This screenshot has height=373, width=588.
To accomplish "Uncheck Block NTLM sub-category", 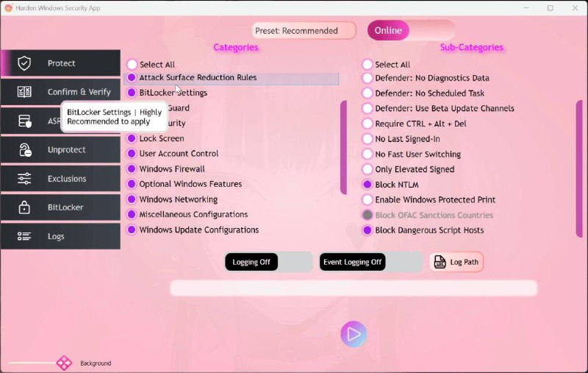I will click(367, 185).
